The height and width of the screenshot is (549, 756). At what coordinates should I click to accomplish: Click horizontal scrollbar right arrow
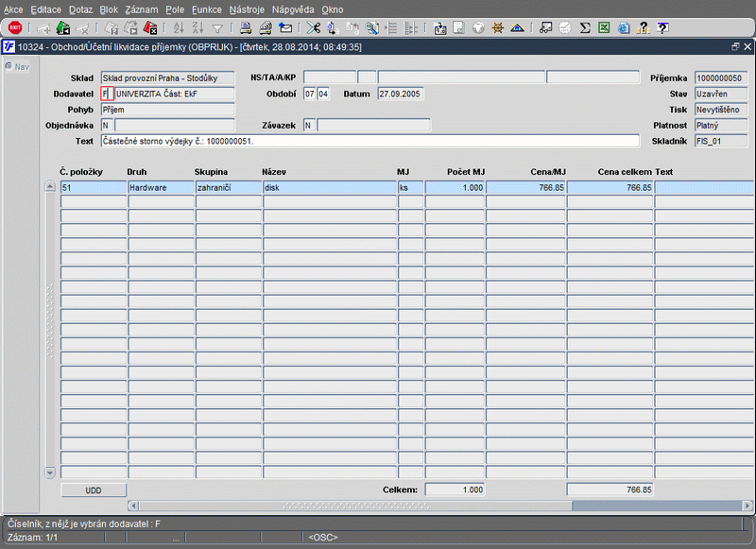coord(747,506)
